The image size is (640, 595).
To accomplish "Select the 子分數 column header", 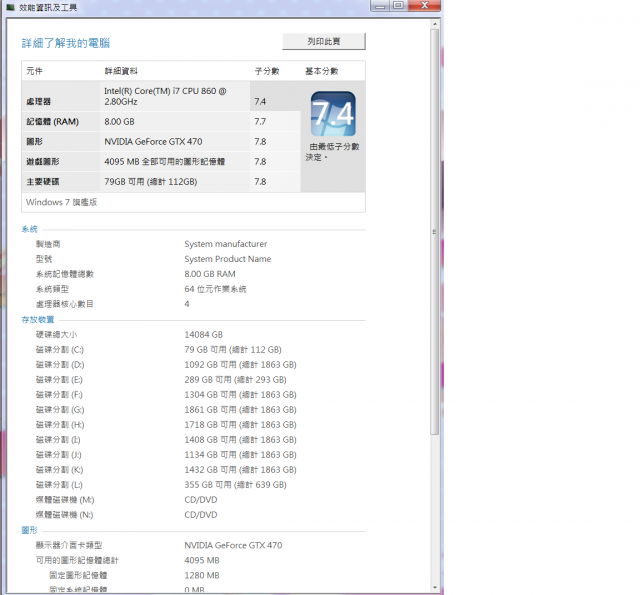I will tap(267, 71).
